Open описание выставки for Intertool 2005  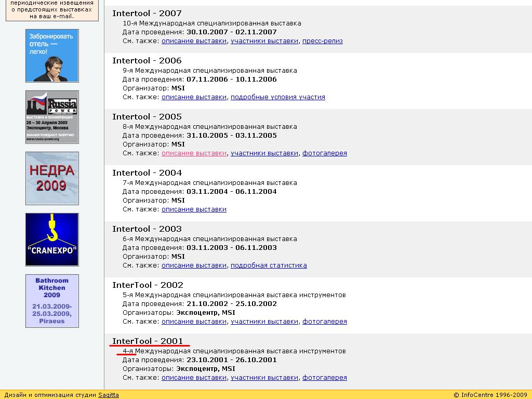point(194,153)
